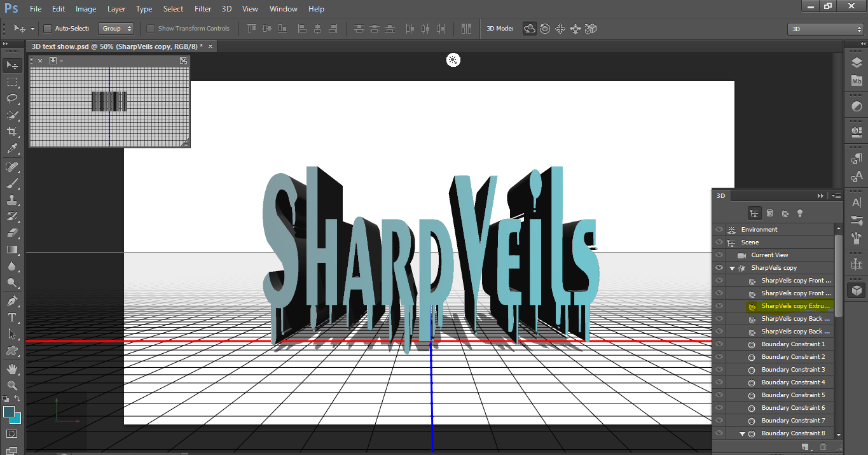Filter 3D panel by Lights
Image resolution: width=868 pixels, height=455 pixels.
click(800, 213)
